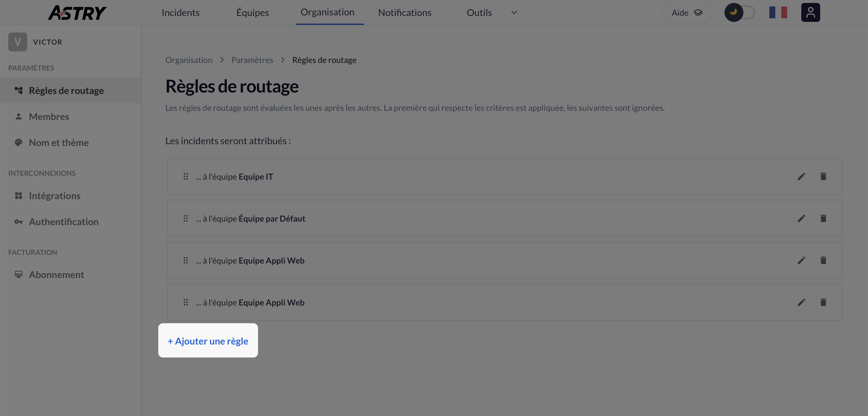Switch to the Notifications tab
This screenshot has height=416, width=868.
coord(405,13)
